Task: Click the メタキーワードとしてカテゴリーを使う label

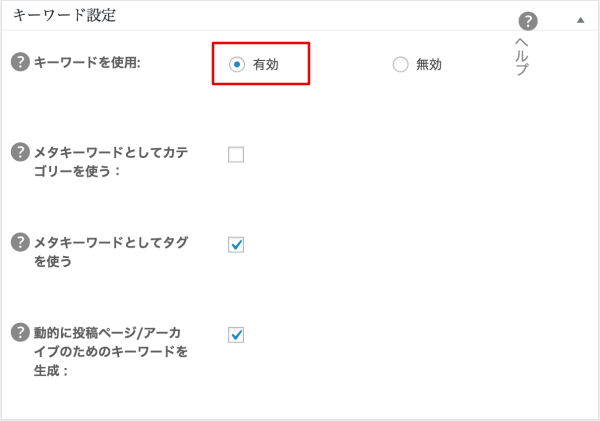Action: [111, 162]
